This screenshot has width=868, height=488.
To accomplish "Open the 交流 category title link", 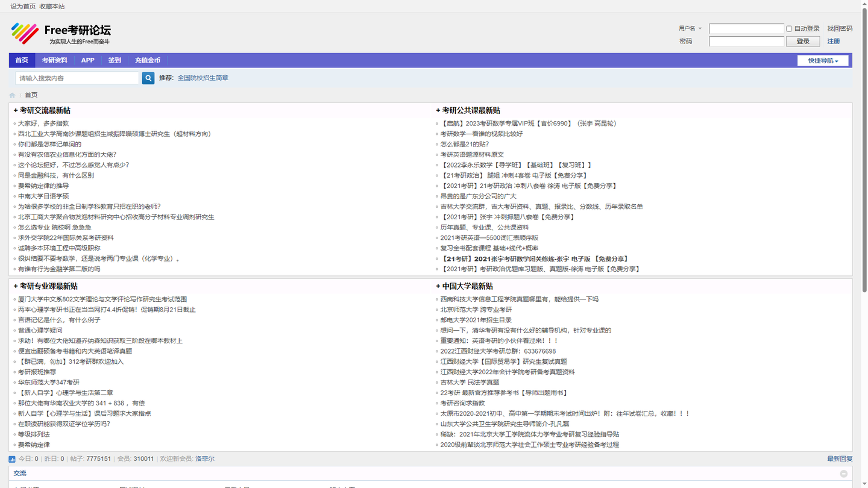I will pos(20,474).
